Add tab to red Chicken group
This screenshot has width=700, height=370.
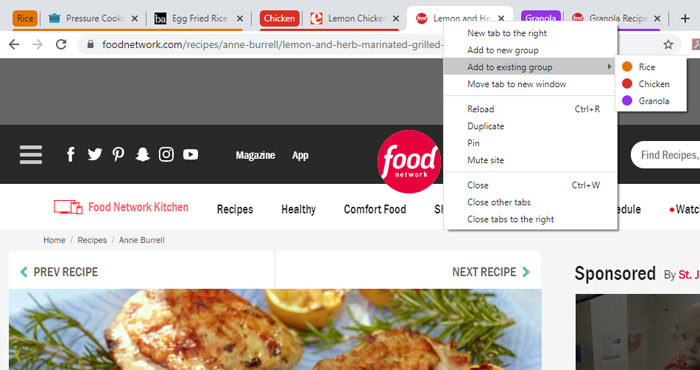click(651, 84)
